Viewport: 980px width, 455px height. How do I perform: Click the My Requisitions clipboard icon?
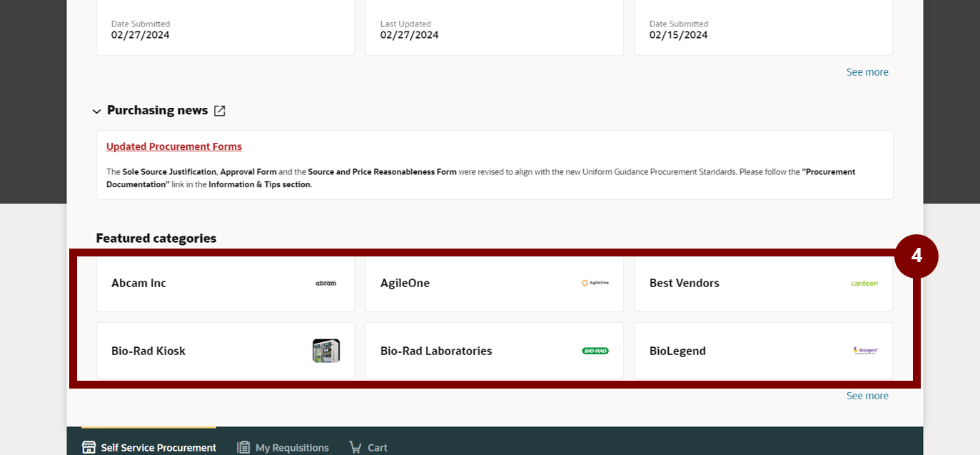[x=243, y=447]
